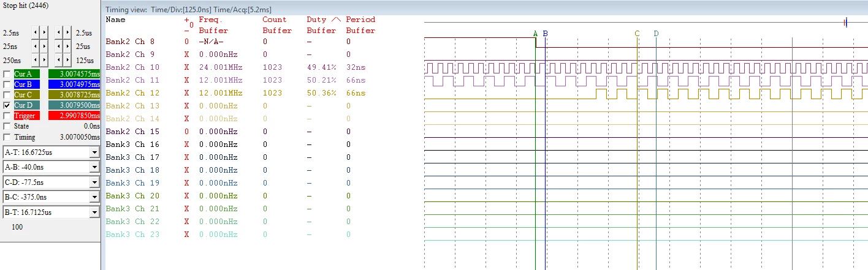Click right arrow of stepper beside 2.5ns

pos(43,32)
